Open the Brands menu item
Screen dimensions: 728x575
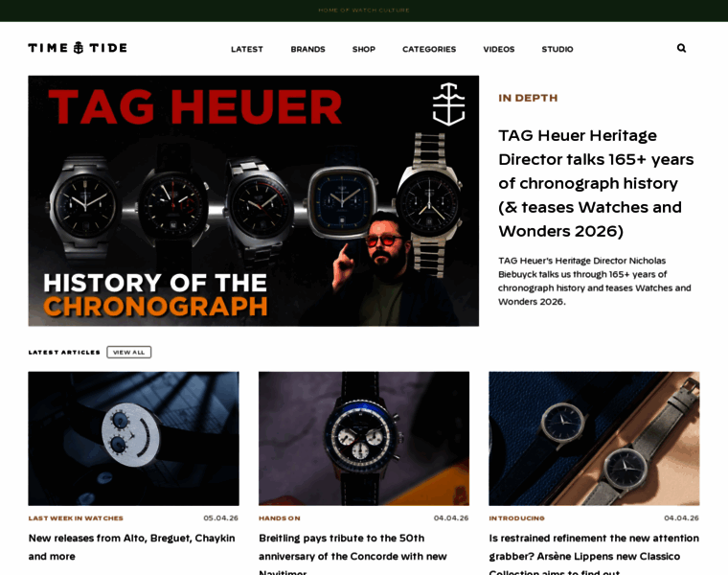[x=307, y=49]
